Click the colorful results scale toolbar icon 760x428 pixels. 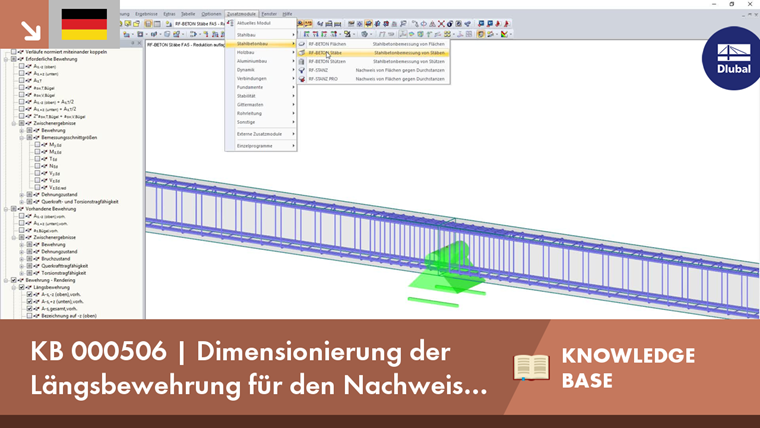[505, 34]
